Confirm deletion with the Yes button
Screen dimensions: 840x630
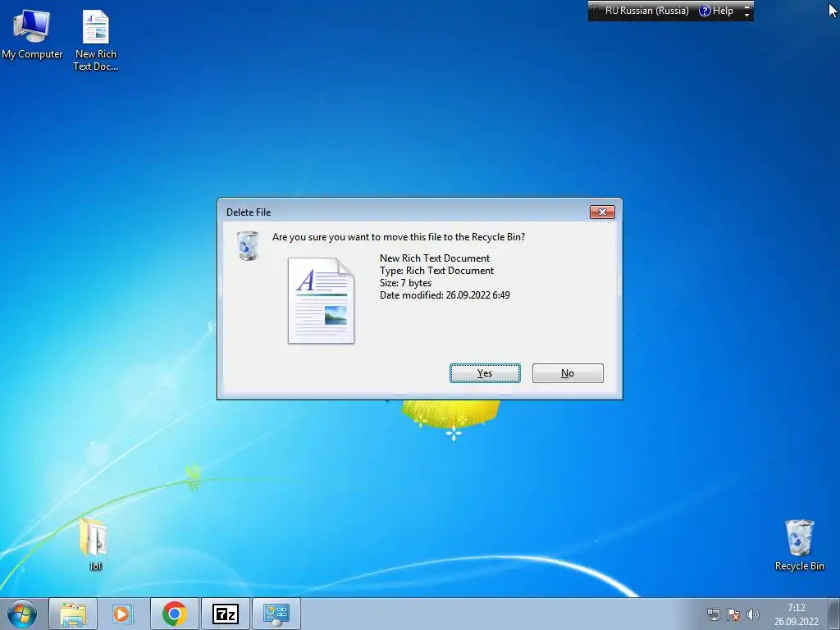click(485, 373)
